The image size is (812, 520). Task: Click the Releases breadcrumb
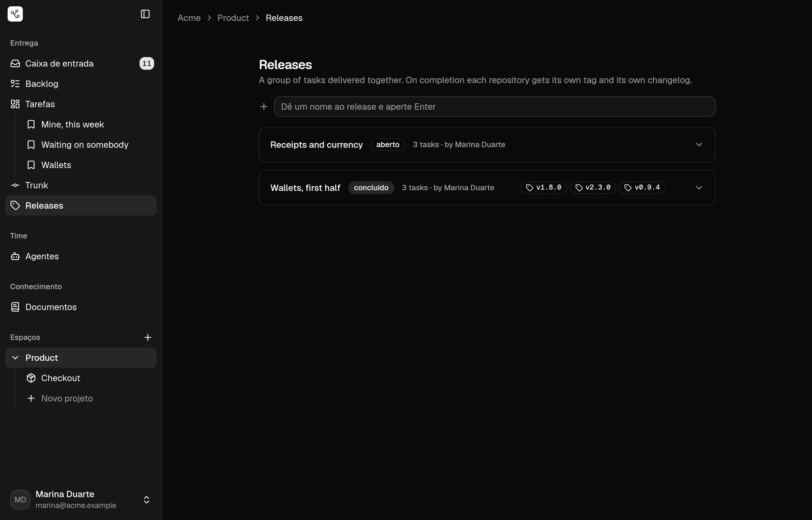[x=284, y=18]
